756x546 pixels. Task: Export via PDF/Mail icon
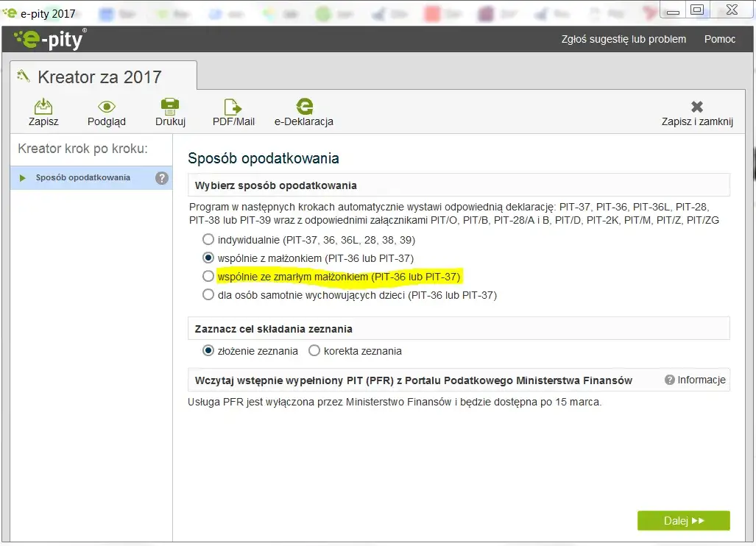[x=233, y=107]
